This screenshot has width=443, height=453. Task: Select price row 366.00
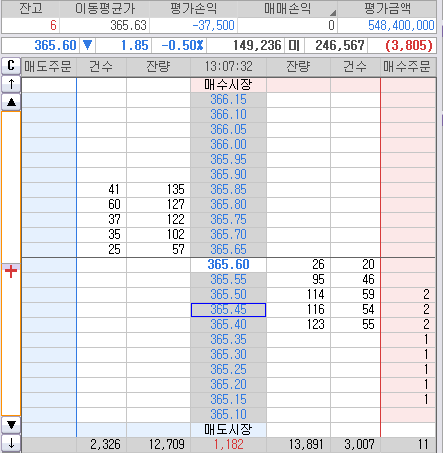click(x=228, y=145)
